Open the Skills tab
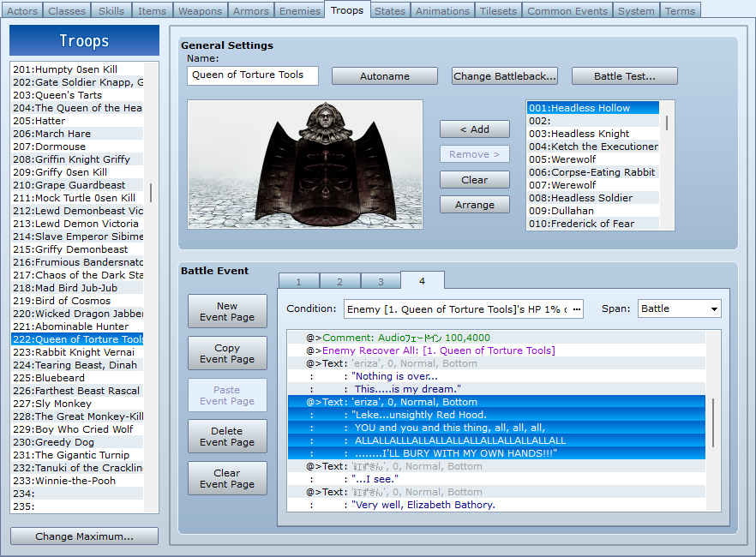This screenshot has height=557, width=756. tap(111, 10)
